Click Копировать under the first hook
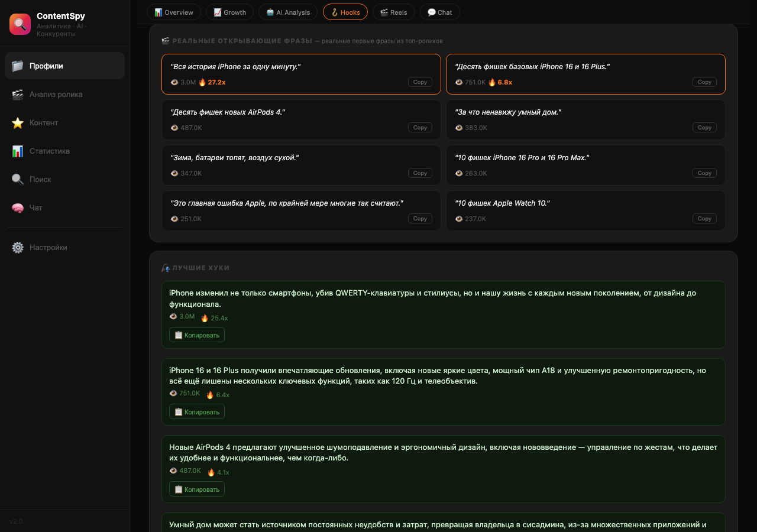 pos(196,334)
